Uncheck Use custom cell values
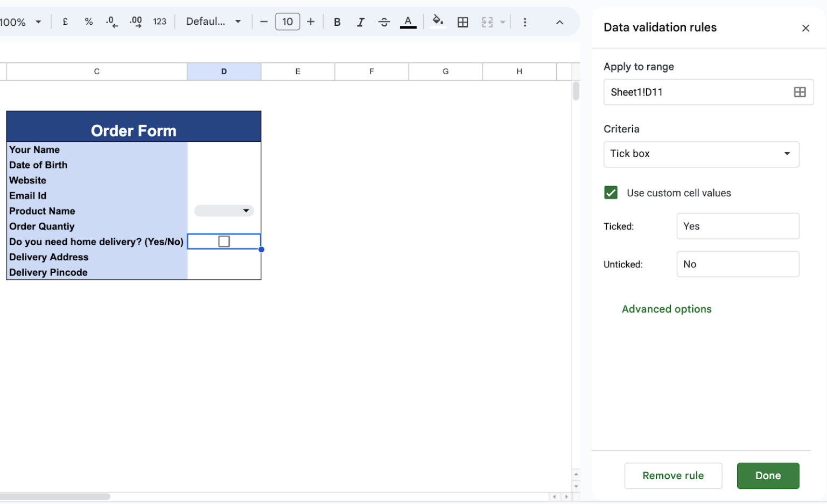Image resolution: width=827 pixels, height=504 pixels. click(611, 192)
